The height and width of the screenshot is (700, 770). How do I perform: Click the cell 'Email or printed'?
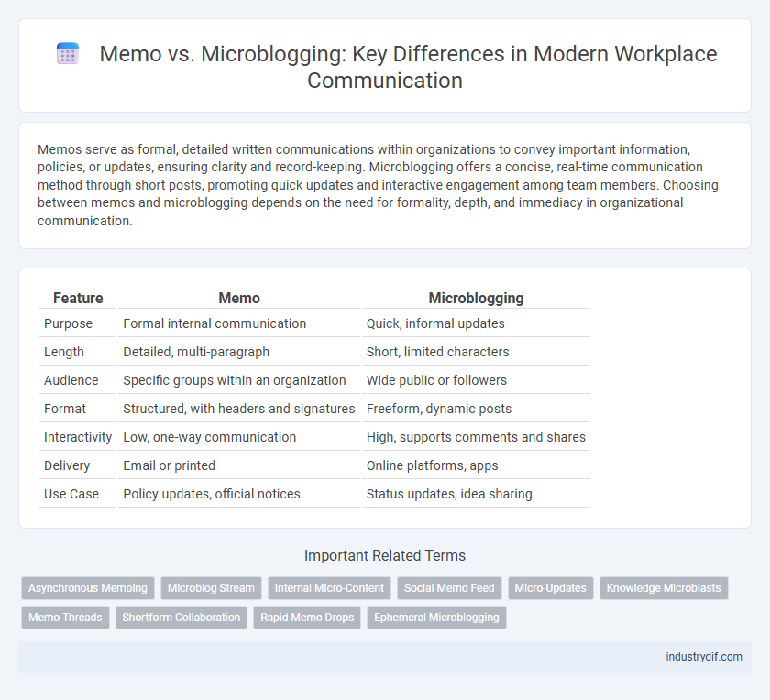click(x=239, y=465)
